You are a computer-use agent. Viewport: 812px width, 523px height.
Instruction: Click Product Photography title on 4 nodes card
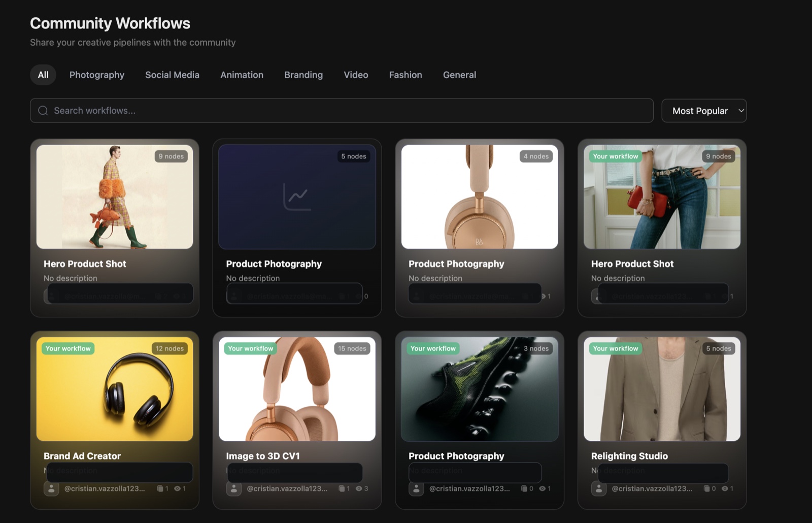point(456,264)
